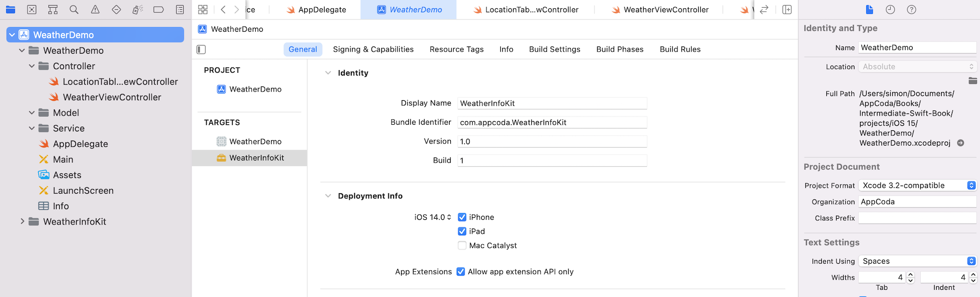Open WeatherViewController file in navigator
980x297 pixels.
click(x=111, y=97)
